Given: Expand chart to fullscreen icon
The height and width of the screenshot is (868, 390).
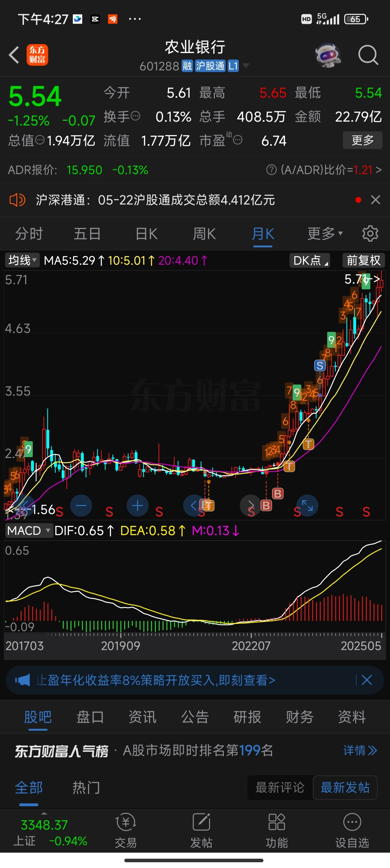Looking at the screenshot, I should click(x=307, y=505).
